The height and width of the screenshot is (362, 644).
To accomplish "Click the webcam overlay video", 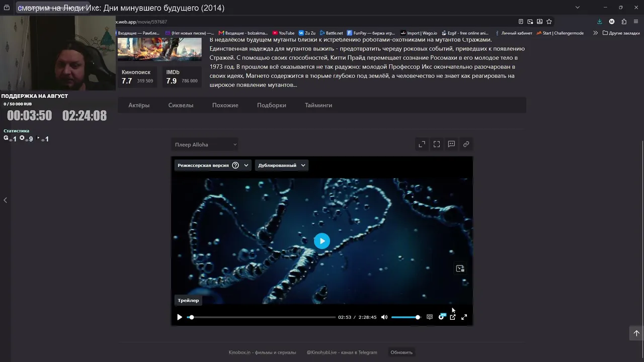I will (58, 53).
